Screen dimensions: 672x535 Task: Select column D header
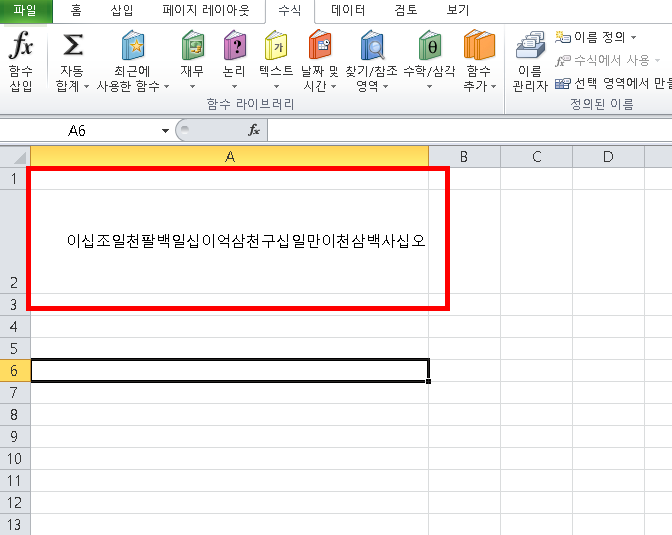click(x=608, y=156)
